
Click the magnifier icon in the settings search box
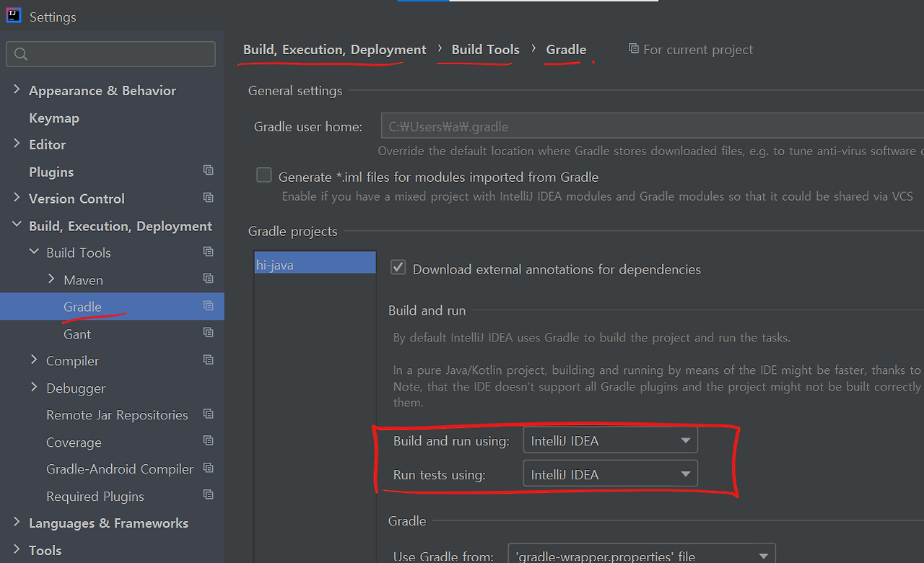[x=20, y=54]
